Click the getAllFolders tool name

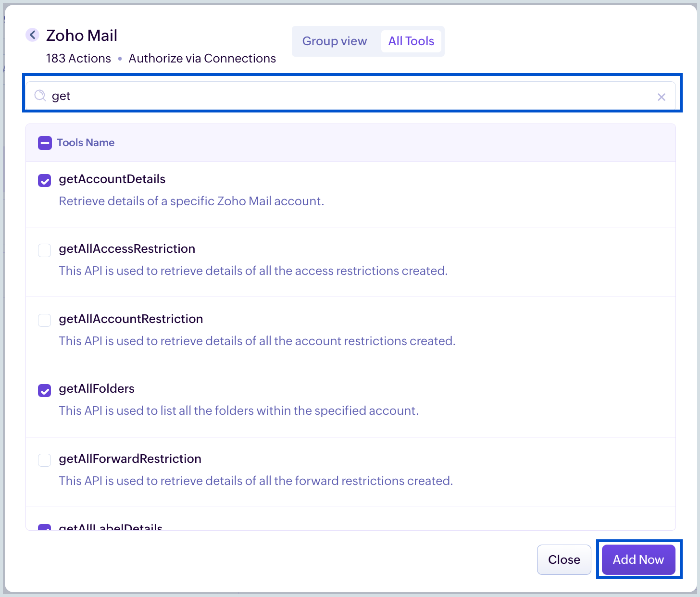(x=97, y=389)
